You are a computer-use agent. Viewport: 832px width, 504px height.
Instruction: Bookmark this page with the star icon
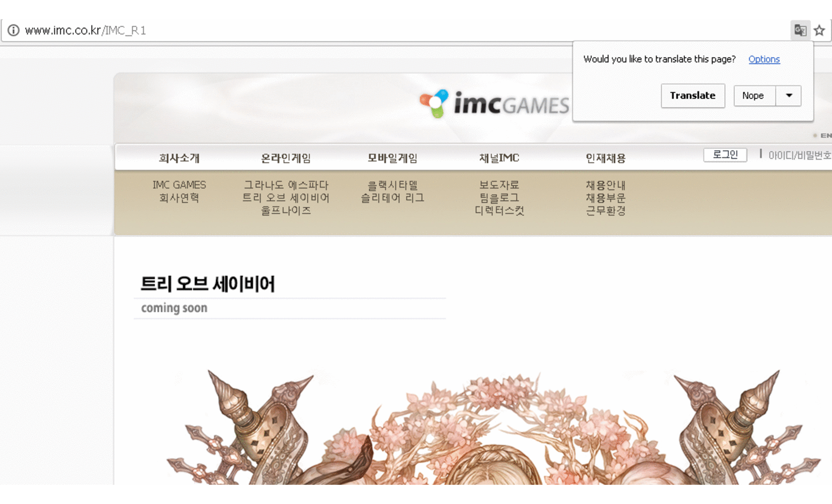819,30
